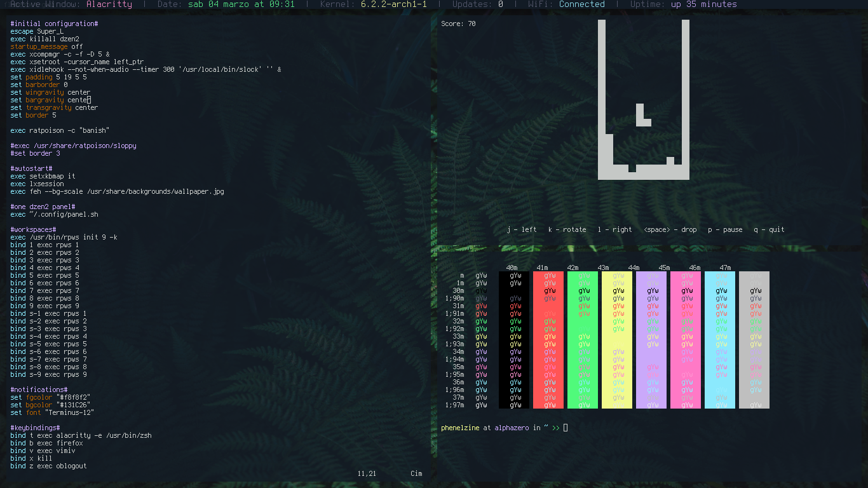Click the "startup_message off" line
868x488 pixels.
coord(46,46)
